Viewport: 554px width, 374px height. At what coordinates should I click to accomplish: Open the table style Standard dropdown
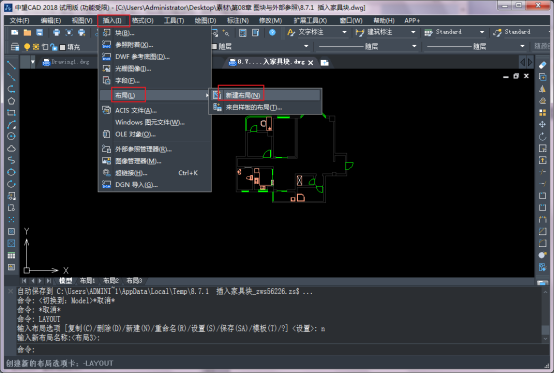click(x=482, y=32)
